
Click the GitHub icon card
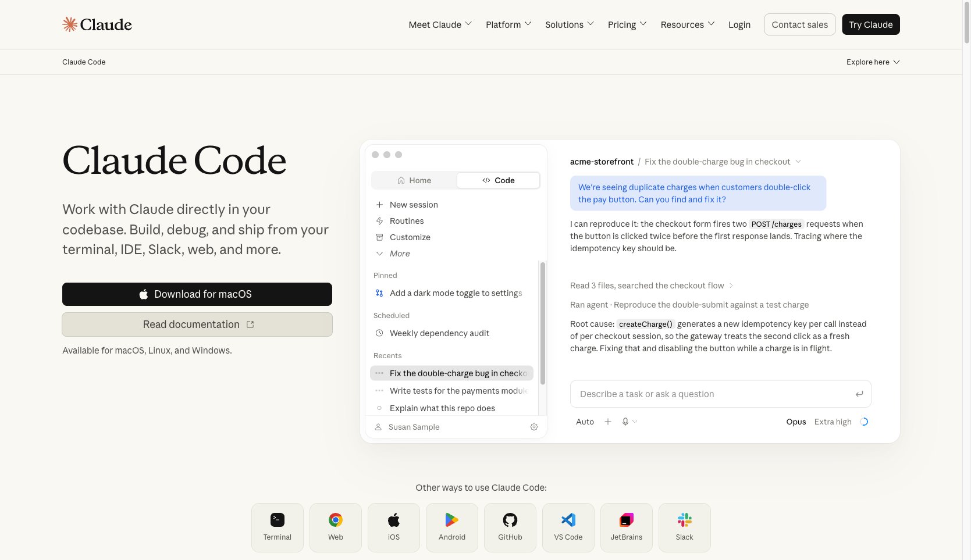(x=510, y=527)
